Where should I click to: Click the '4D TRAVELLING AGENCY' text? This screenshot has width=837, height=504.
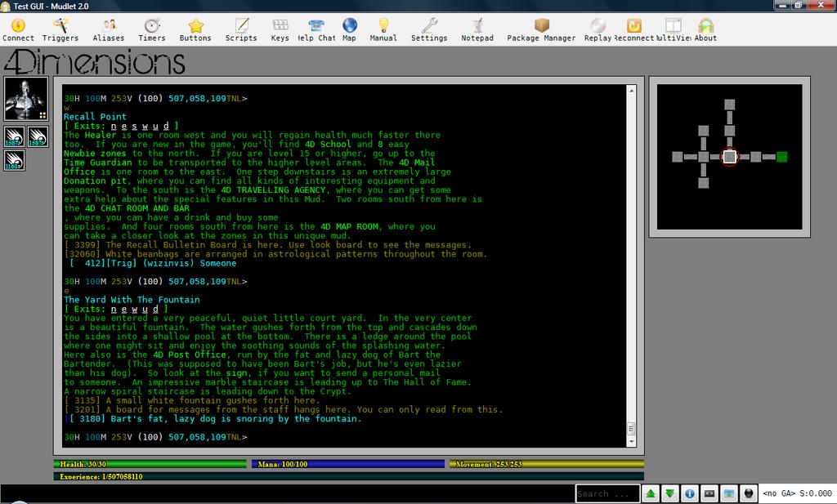tap(273, 190)
